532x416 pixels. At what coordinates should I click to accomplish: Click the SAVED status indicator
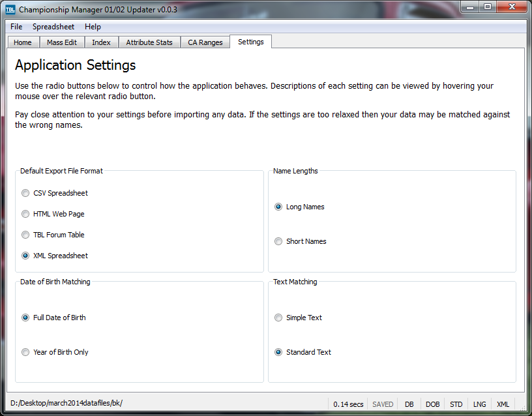coord(383,404)
